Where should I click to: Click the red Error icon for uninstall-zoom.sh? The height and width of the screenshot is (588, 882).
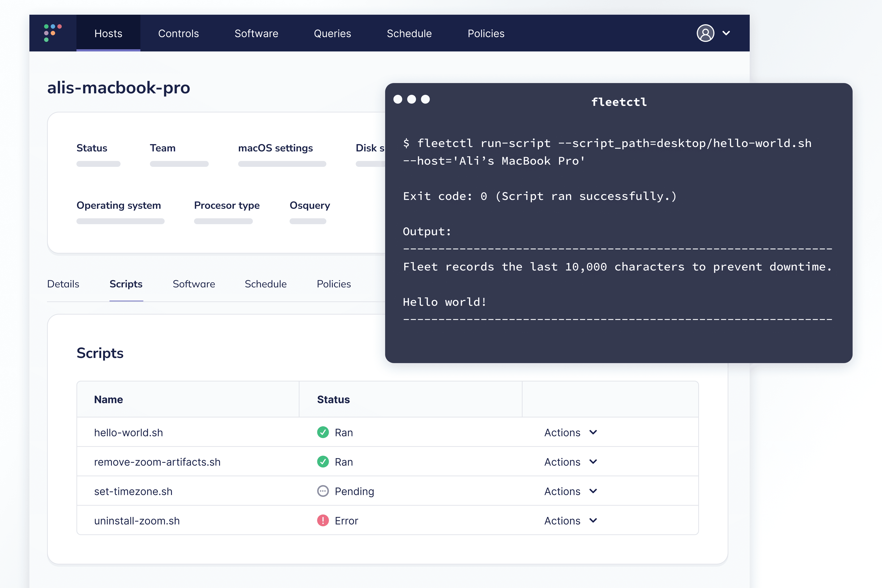323,520
